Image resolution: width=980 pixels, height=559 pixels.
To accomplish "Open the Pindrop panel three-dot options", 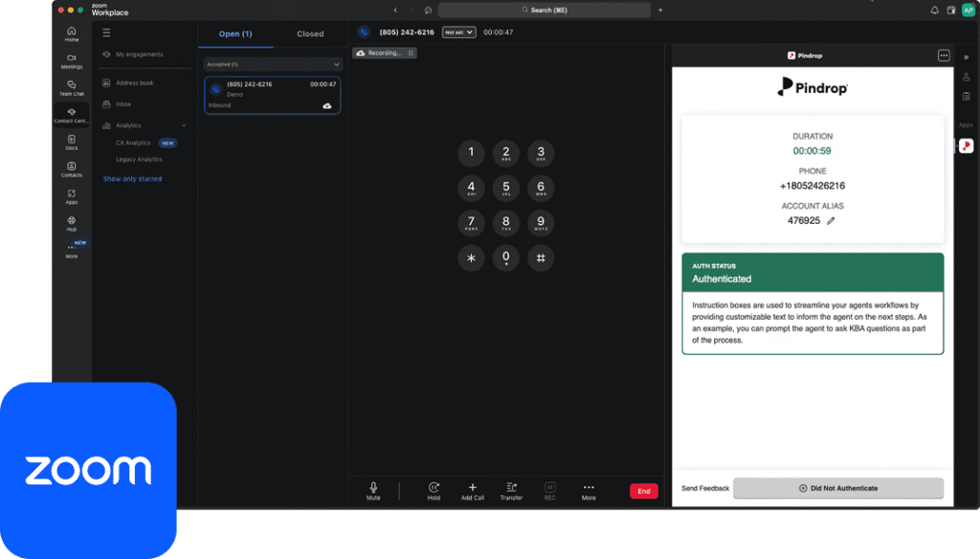I will [x=944, y=56].
